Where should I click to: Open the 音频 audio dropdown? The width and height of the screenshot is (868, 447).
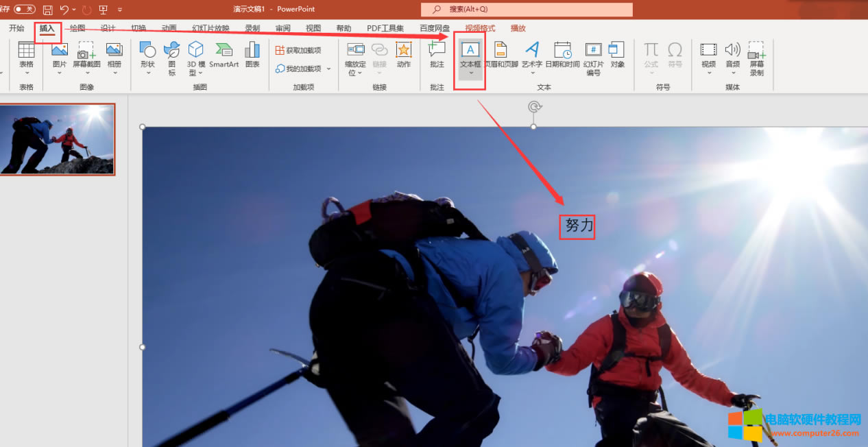tap(733, 73)
